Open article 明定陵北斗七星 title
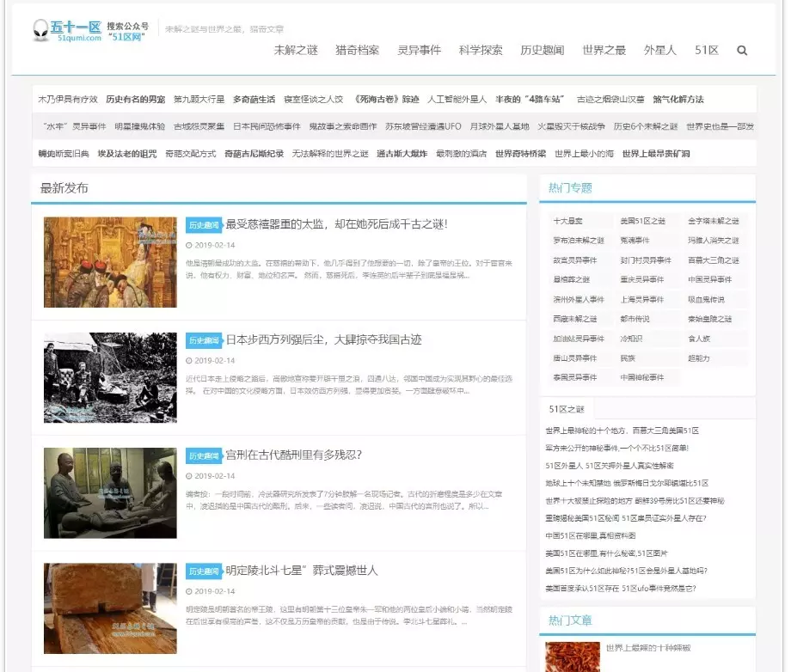Screen dimensions: 791x672 (x=301, y=571)
